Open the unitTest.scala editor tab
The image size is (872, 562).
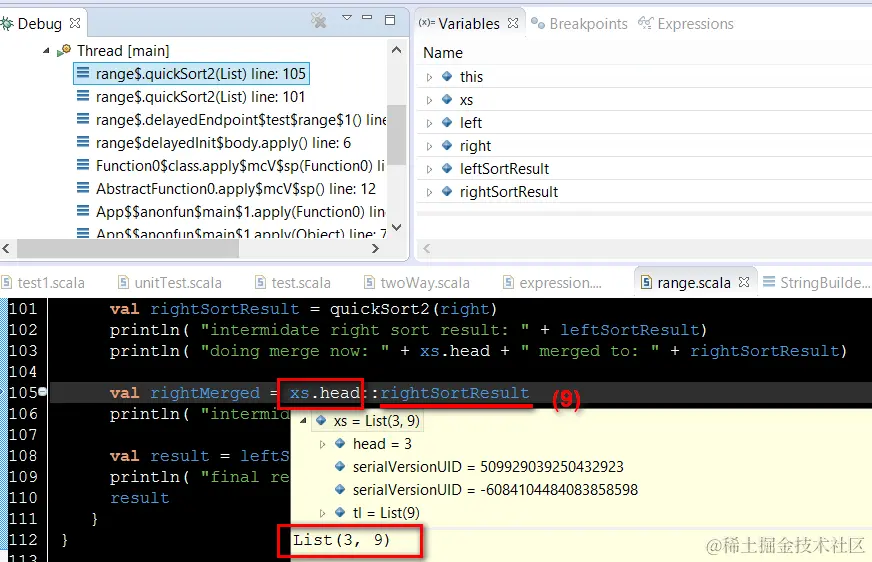point(170,283)
